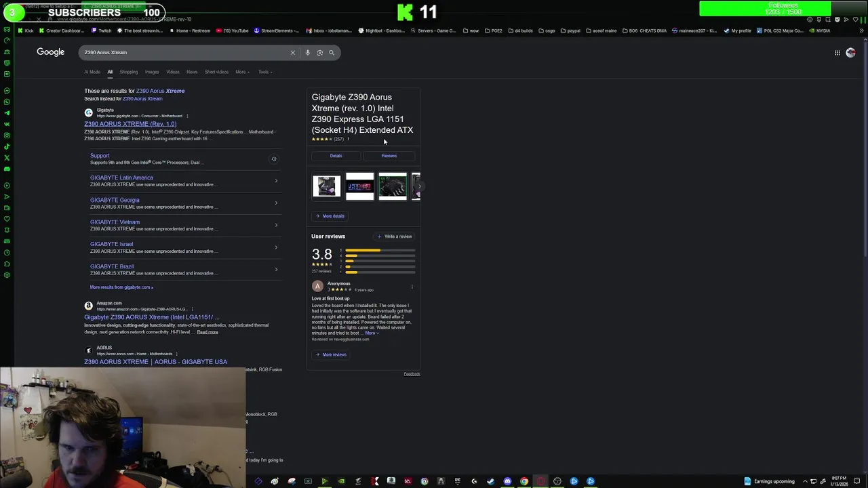Open the Tools dropdown

(265, 72)
